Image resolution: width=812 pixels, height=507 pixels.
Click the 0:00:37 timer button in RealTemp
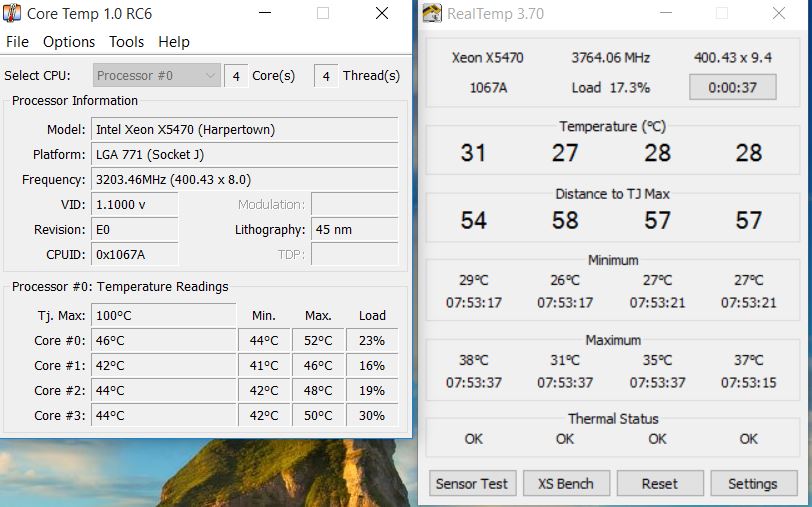pos(733,87)
